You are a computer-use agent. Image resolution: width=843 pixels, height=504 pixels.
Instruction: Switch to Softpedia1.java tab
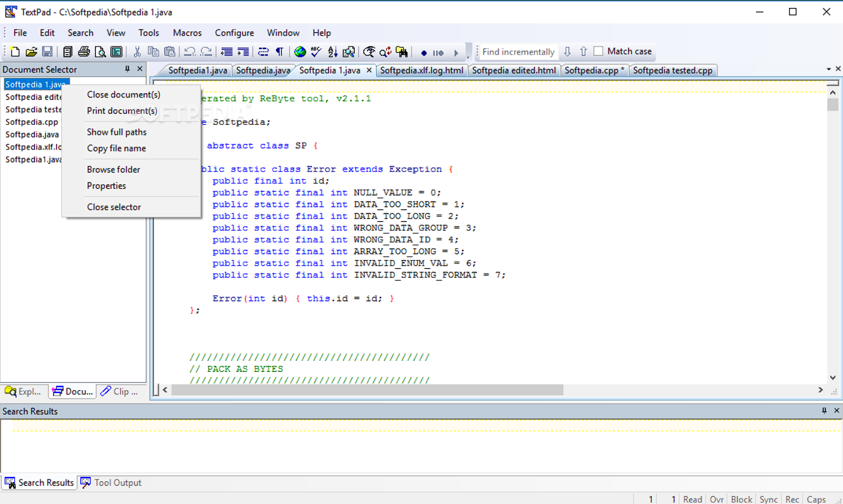click(197, 70)
